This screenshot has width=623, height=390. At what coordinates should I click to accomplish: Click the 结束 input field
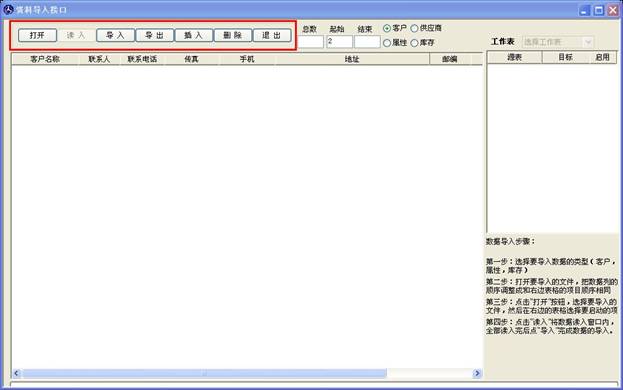point(367,42)
